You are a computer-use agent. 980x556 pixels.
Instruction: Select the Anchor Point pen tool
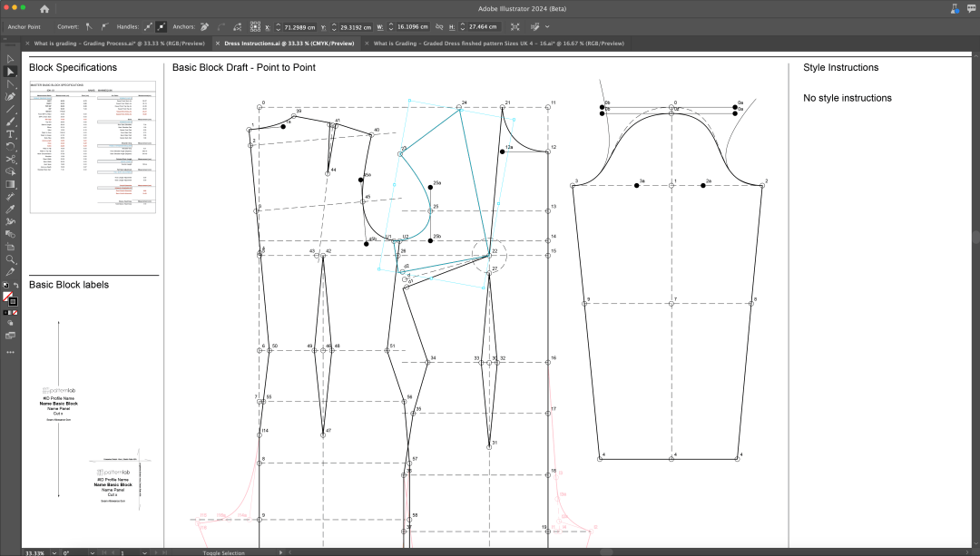click(x=10, y=272)
